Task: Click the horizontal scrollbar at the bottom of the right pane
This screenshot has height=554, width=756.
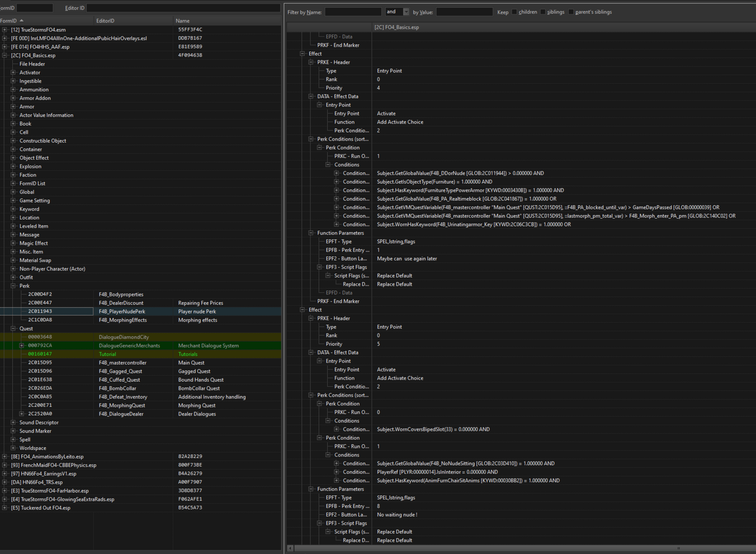Action: pyautogui.click(x=521, y=548)
